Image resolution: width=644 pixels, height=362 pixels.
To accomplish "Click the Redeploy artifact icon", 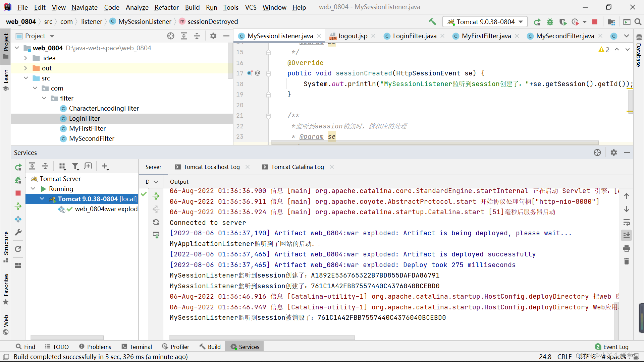I will [x=156, y=222].
